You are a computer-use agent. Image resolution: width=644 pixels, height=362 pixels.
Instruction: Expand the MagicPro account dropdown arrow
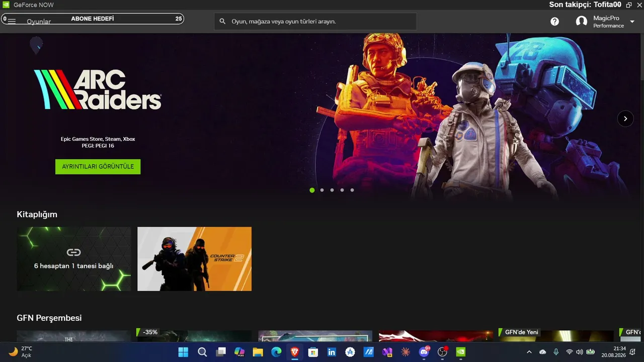point(632,22)
